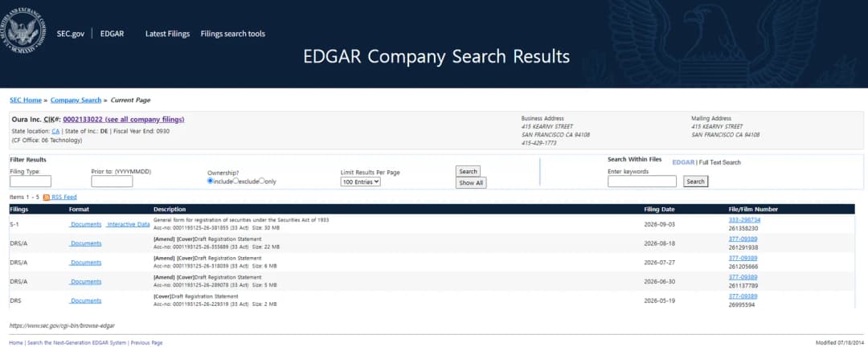Screen dimensions: 868x359
Task: Click the S-1 filing type cell
Action: click(14, 225)
